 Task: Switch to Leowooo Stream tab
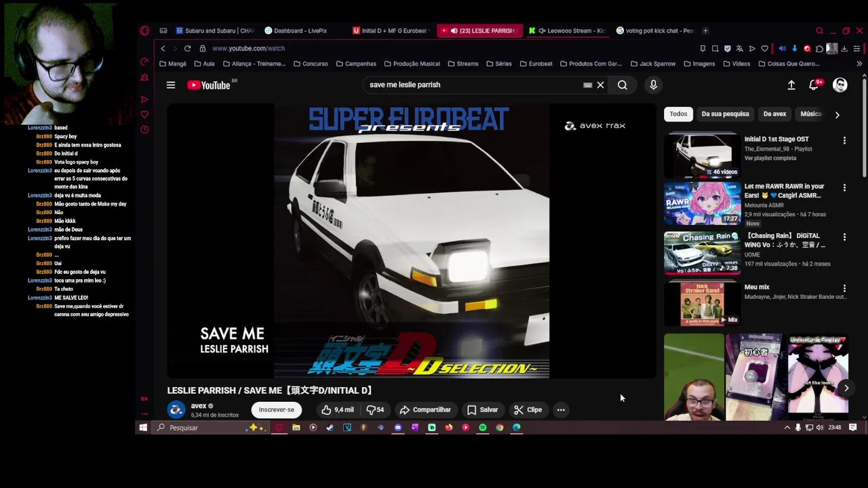[567, 30]
